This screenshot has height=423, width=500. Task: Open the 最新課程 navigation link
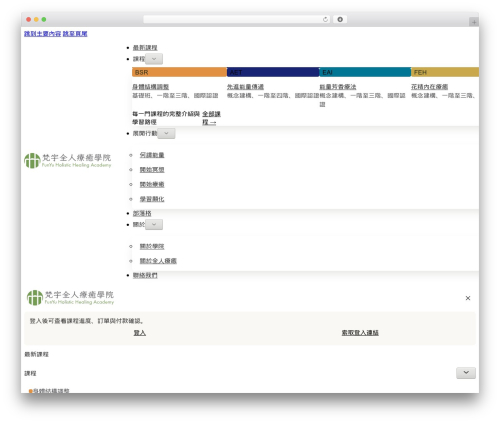[x=145, y=48]
